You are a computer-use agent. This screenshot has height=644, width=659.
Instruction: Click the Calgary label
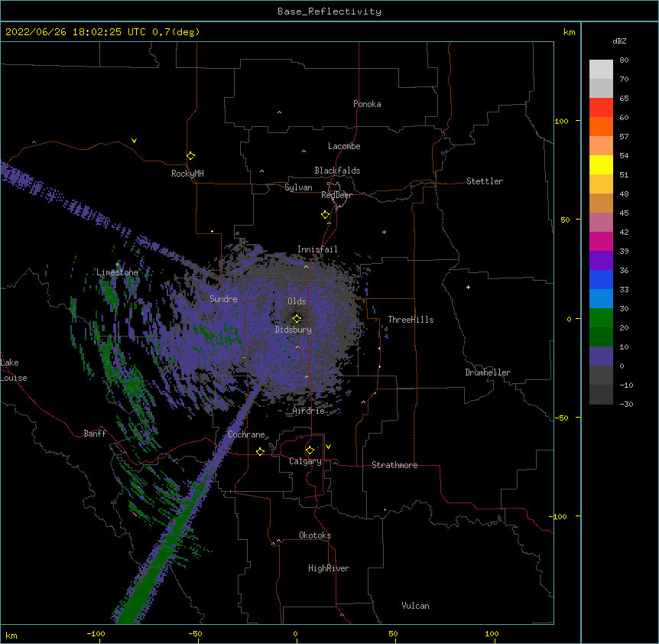[305, 461]
